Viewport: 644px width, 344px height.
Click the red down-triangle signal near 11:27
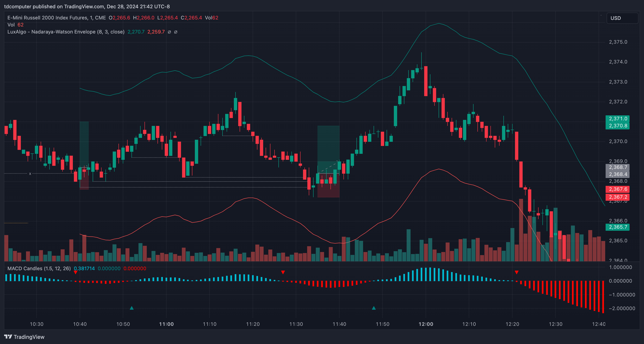click(283, 272)
